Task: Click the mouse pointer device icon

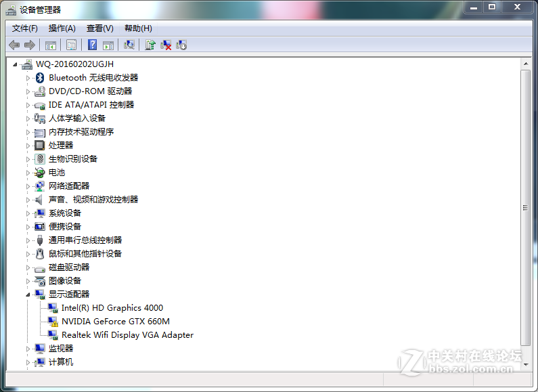Action: click(40, 254)
